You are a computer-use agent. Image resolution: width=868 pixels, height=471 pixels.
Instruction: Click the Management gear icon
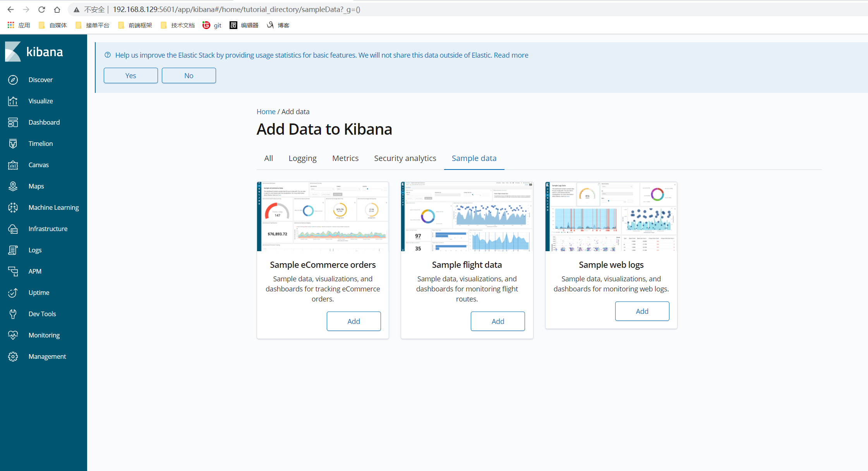(13, 356)
